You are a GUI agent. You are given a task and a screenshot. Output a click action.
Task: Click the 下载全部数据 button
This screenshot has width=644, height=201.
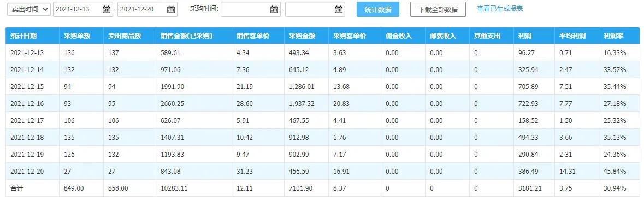(438, 9)
